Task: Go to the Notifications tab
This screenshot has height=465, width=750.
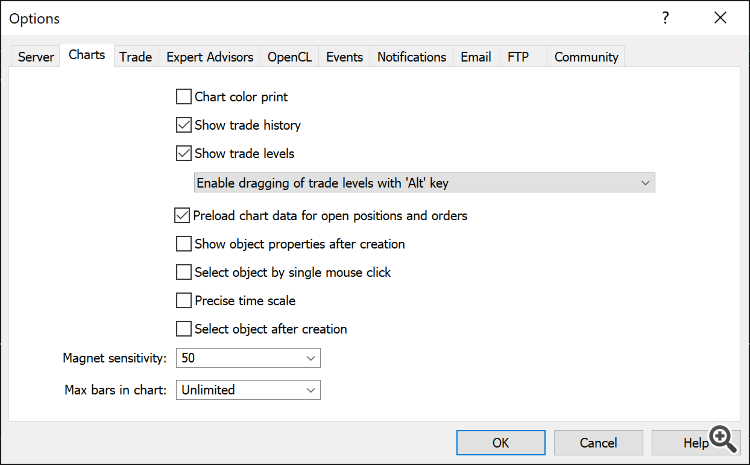Action: tap(411, 57)
